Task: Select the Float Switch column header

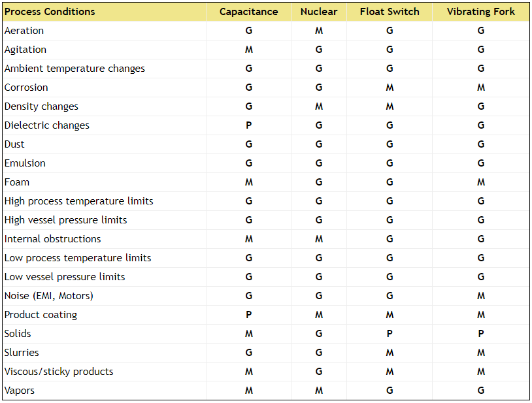Action: tap(390, 12)
